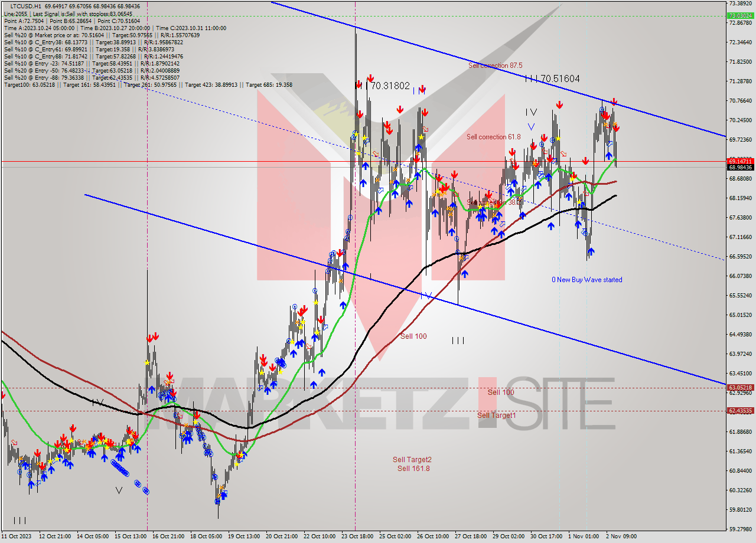
Task: Click the 65.01520 price axis value
Action: pyautogui.click(x=741, y=315)
